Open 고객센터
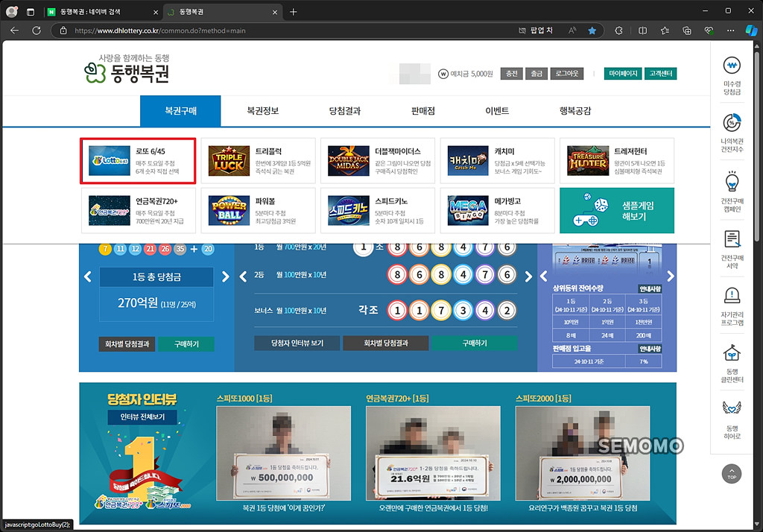 661,74
